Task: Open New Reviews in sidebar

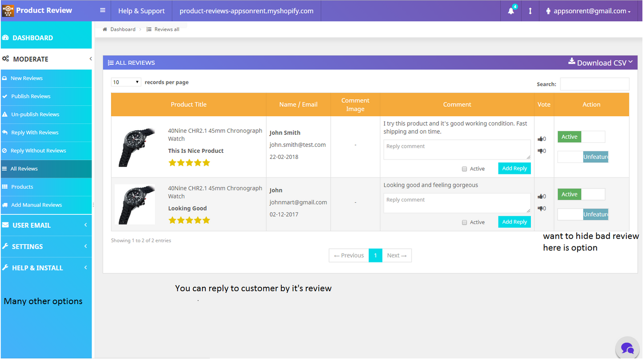Action: point(46,78)
